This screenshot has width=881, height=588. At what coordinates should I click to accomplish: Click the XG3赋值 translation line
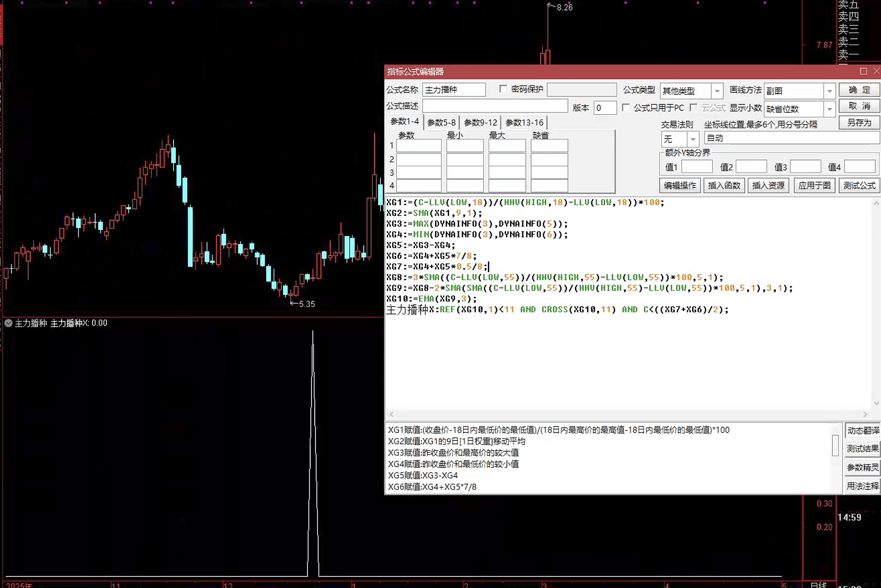453,452
